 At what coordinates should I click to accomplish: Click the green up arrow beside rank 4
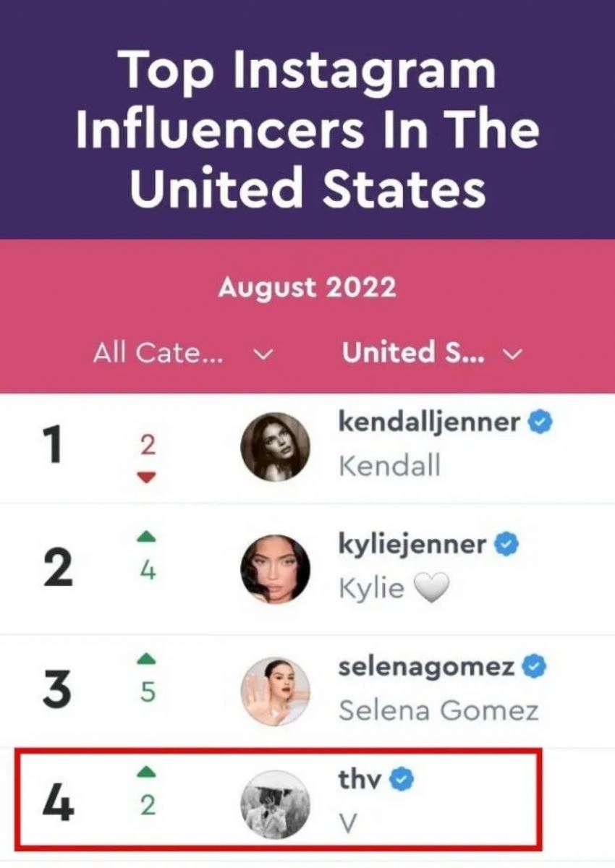click(147, 773)
